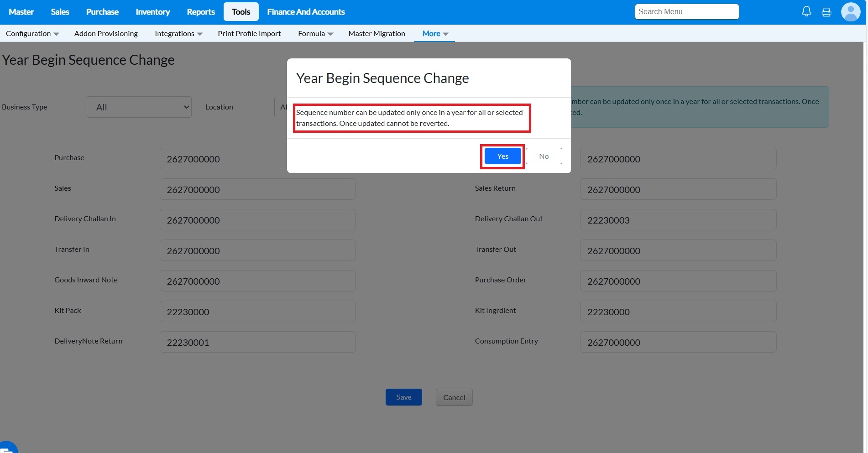Screen dimensions: 868x453
Task: Click No in the dialog
Action: click(544, 156)
